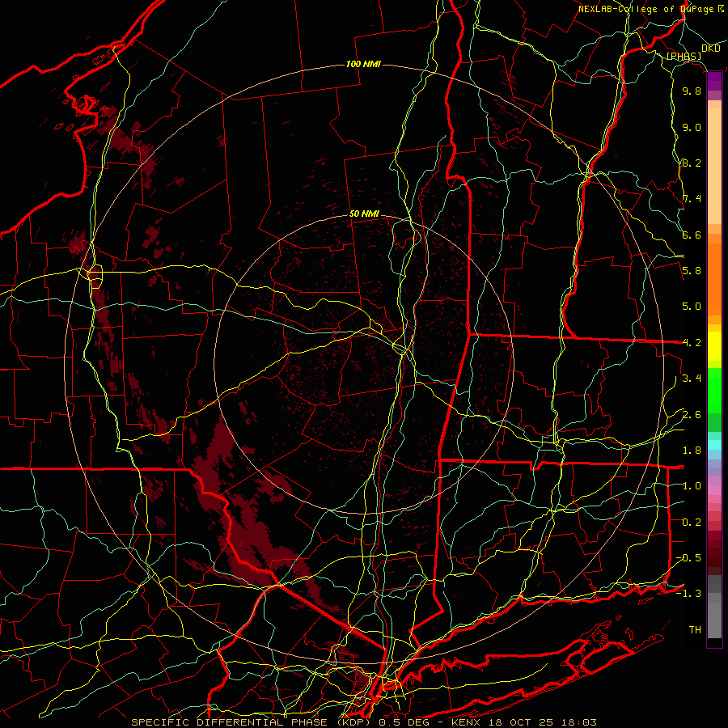Click the 6.6 scale value
The width and height of the screenshot is (728, 728).
pos(692,235)
